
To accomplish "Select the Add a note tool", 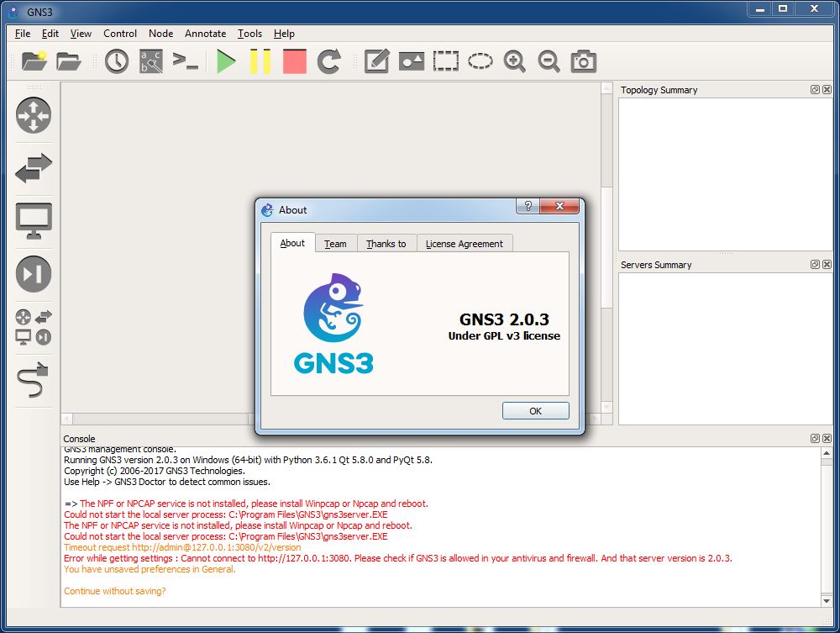I will pos(376,61).
